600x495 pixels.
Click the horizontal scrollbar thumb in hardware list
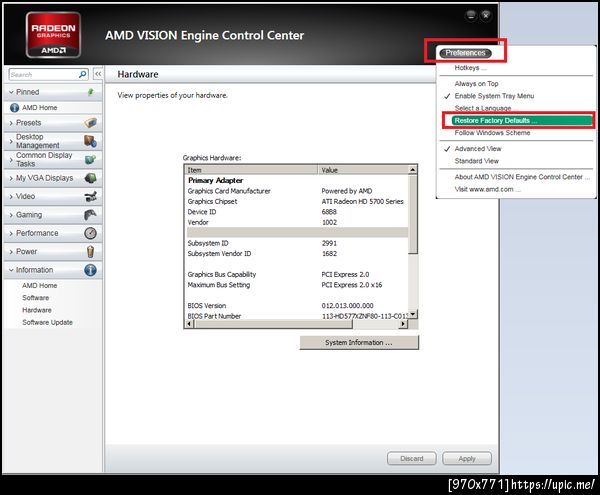tap(274, 324)
